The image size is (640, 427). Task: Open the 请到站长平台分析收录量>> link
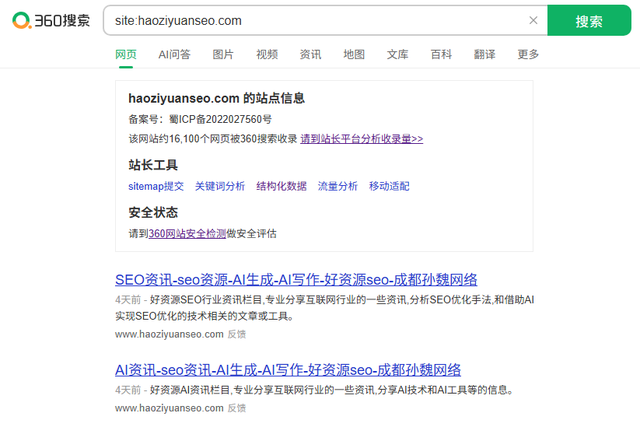coord(362,139)
